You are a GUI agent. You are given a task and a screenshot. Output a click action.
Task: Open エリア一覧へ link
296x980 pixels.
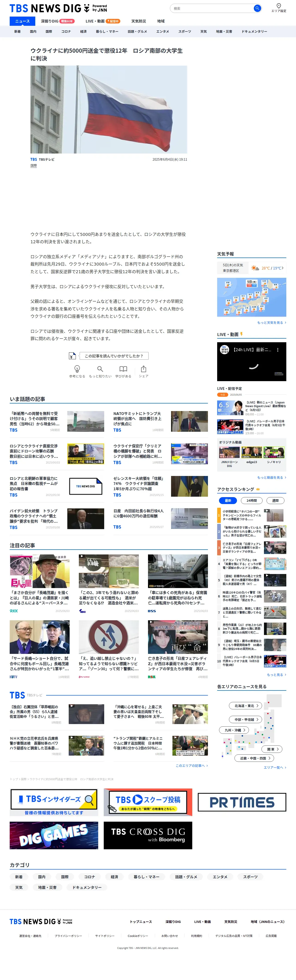(x=275, y=767)
